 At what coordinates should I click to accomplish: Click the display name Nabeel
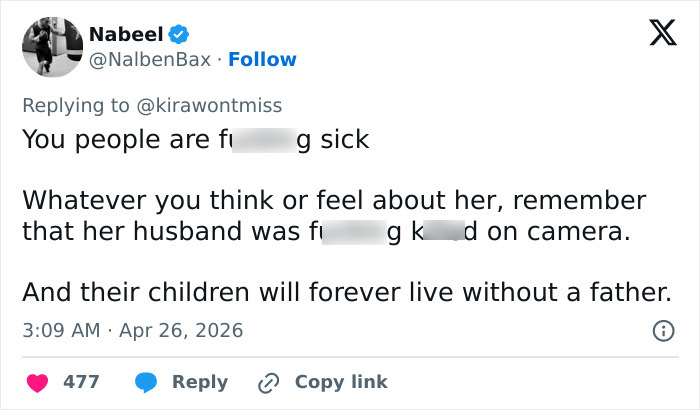click(124, 35)
